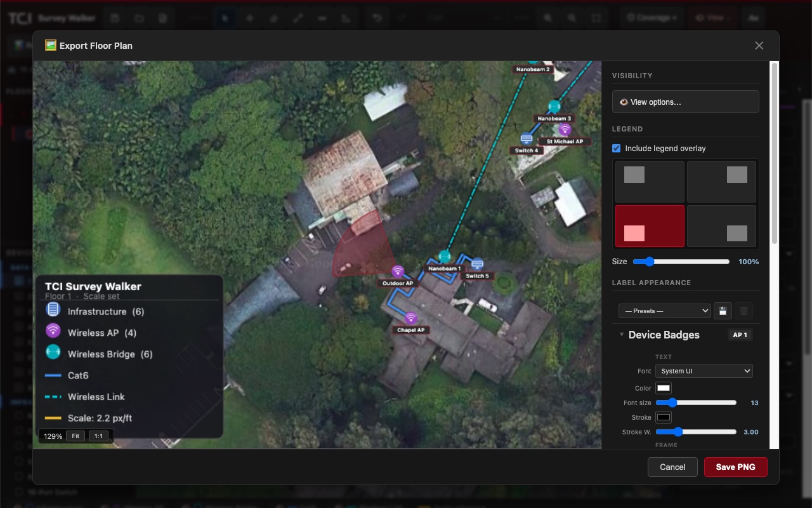Viewport: 812px width, 508px height.
Task: Select the Switch 4 device icon on the map
Action: tap(526, 138)
